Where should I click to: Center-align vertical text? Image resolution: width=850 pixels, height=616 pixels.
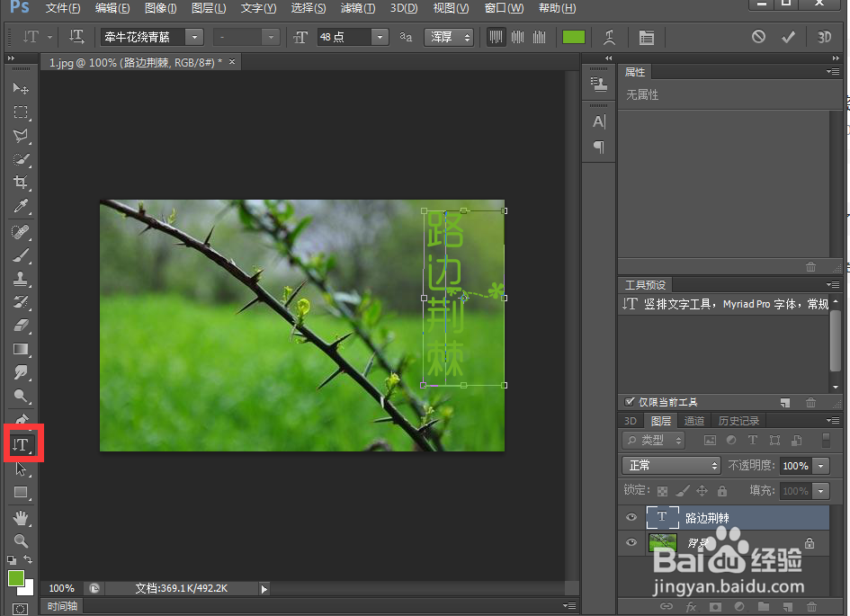(x=518, y=37)
